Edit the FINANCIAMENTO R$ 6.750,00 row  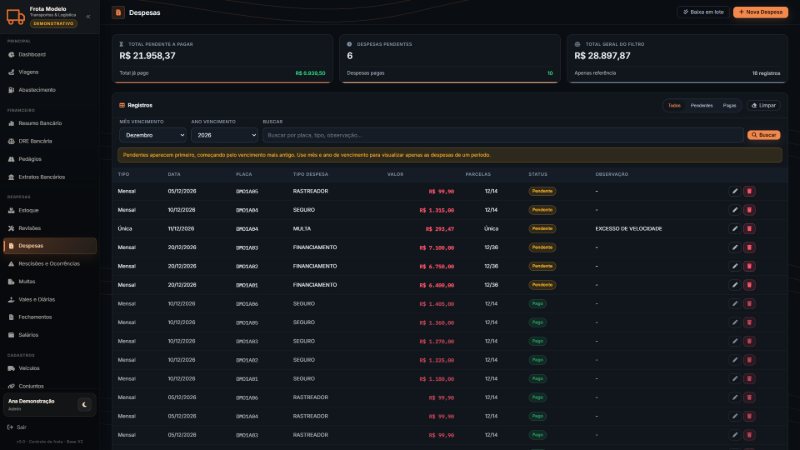tap(735, 266)
